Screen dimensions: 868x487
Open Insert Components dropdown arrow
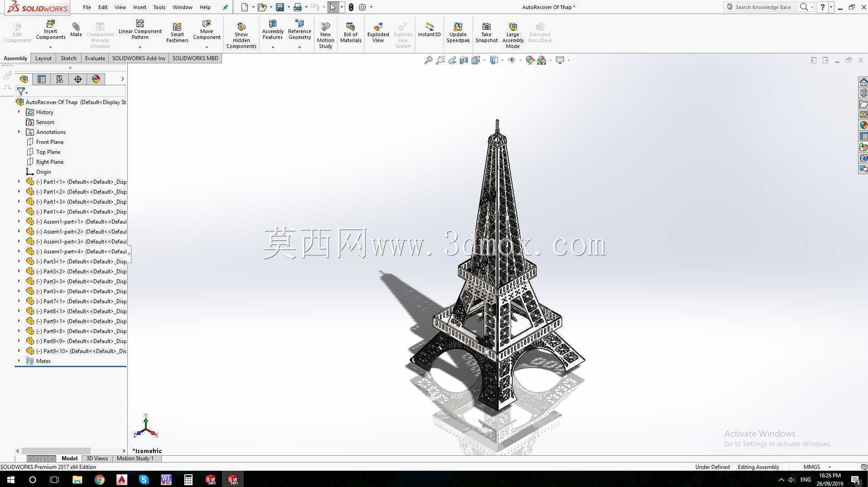pos(50,47)
